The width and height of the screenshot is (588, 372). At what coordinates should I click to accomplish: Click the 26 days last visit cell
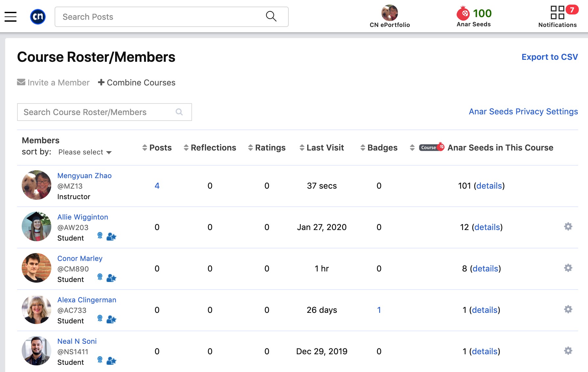(322, 310)
